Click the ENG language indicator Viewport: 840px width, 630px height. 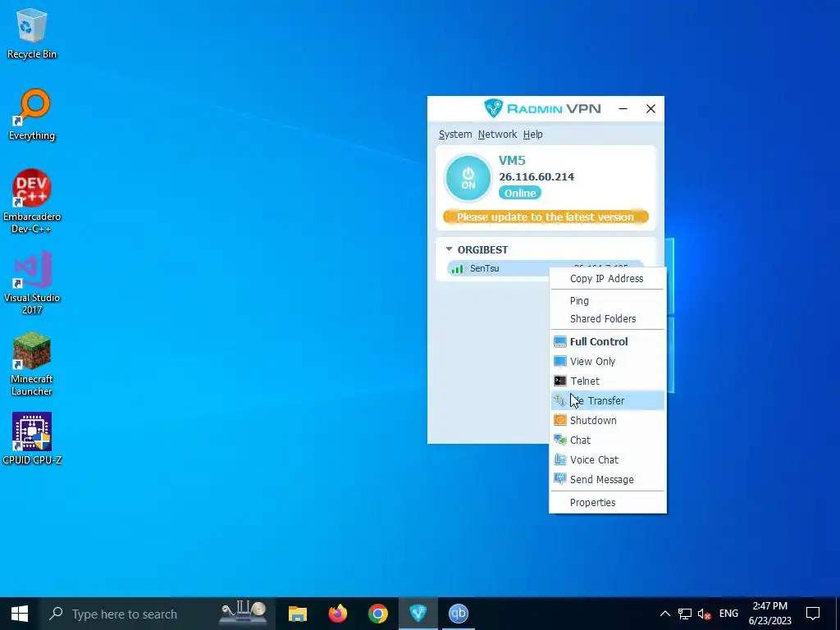[x=728, y=614]
